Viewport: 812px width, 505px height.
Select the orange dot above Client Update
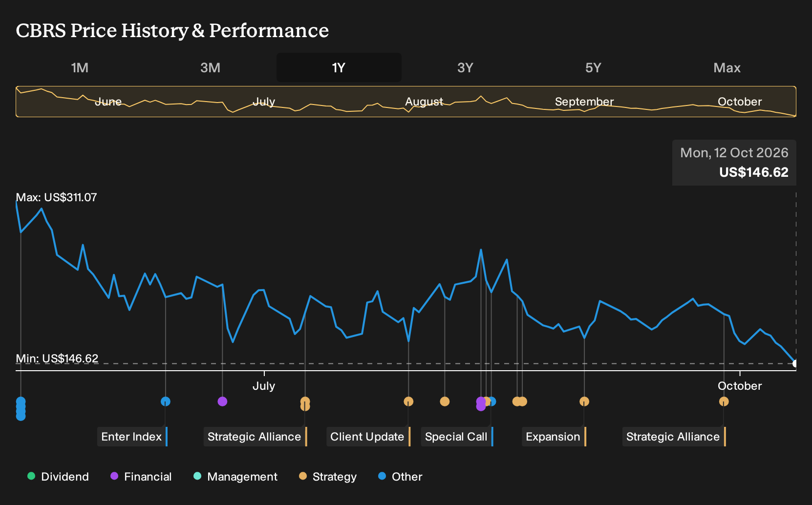point(408,401)
